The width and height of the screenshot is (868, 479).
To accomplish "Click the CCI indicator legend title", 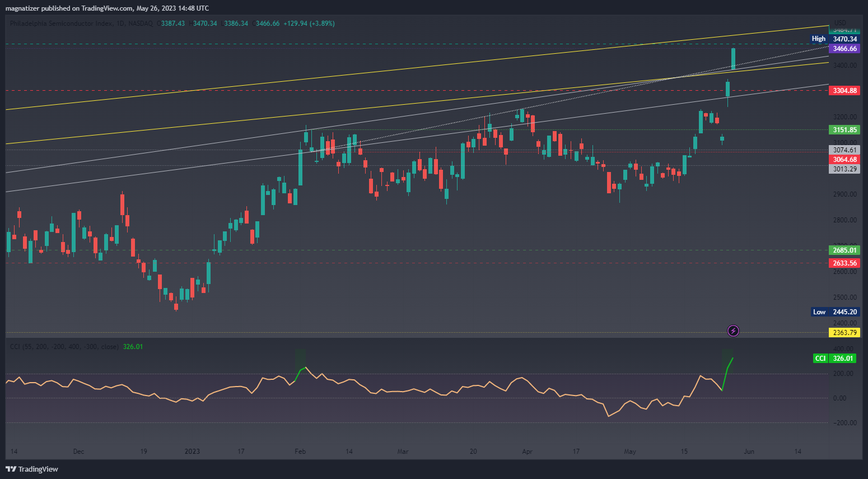I will (x=64, y=347).
